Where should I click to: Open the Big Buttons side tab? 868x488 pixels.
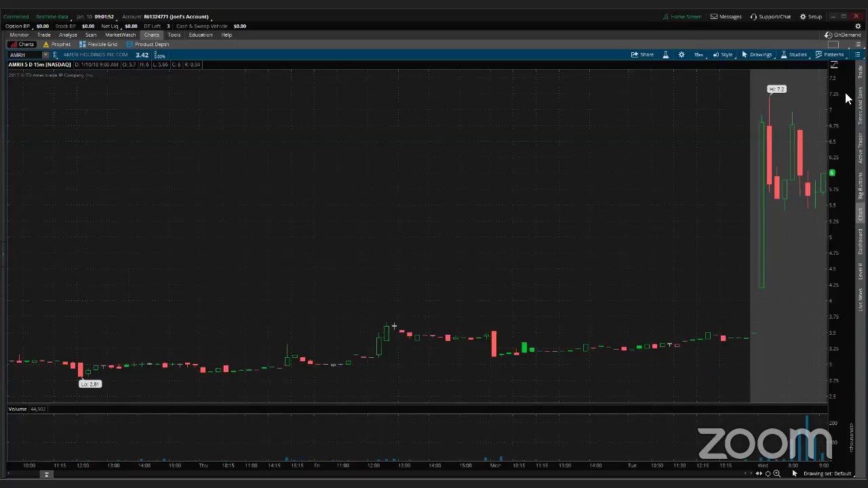pos(861,185)
